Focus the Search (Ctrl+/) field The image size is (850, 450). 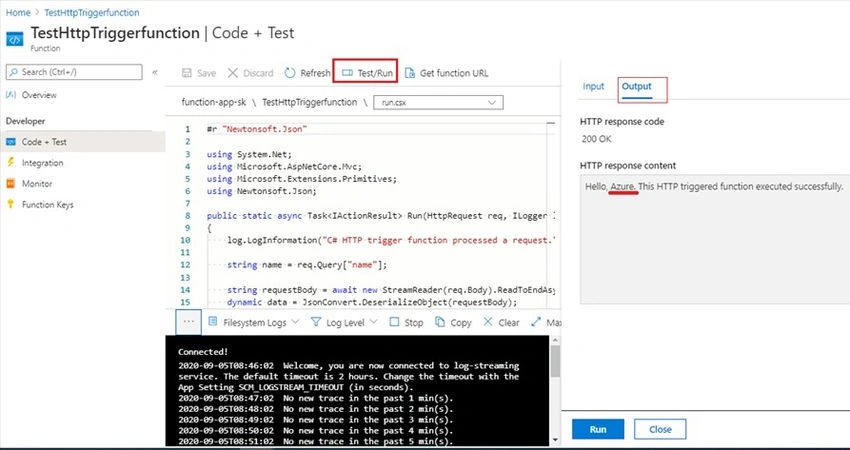[x=74, y=72]
